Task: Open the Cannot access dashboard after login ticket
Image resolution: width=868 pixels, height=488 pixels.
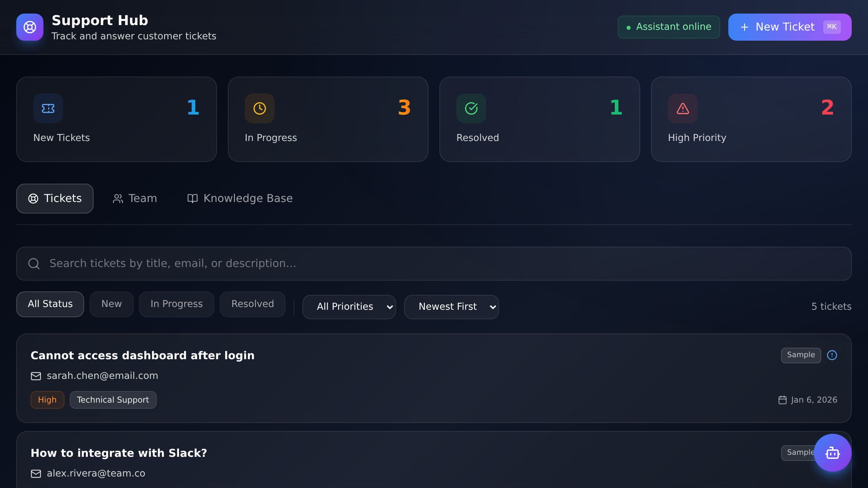Action: [x=434, y=378]
